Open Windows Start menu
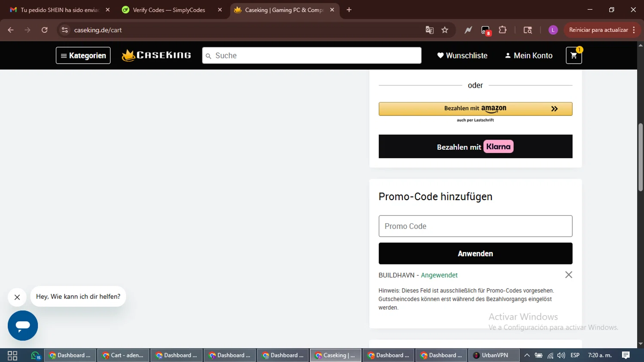Screen dimensions: 644x362 pyautogui.click(x=12, y=356)
